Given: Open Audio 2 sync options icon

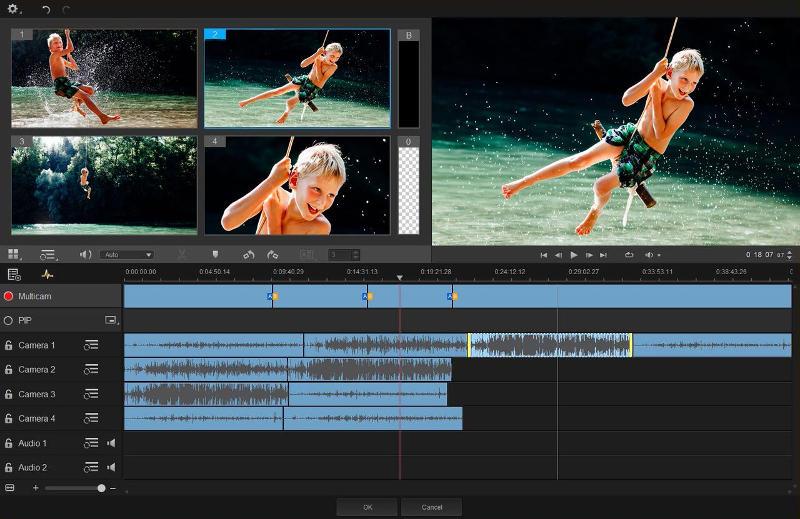Looking at the screenshot, I should [91, 467].
